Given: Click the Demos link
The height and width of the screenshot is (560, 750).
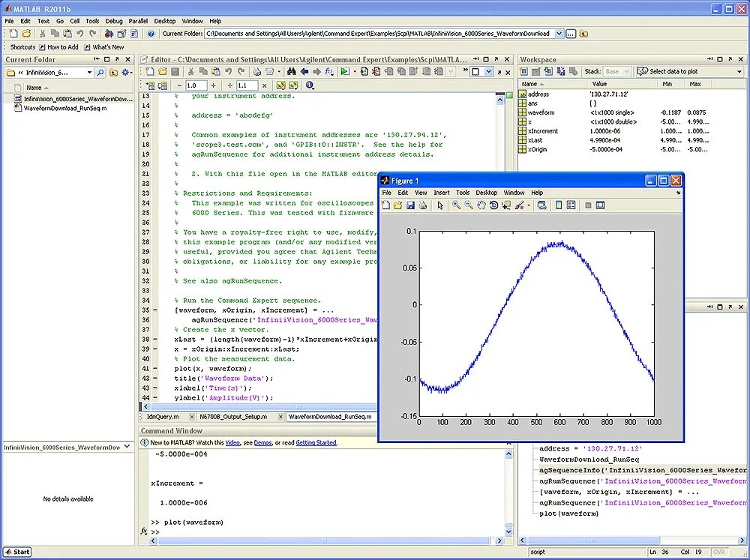Looking at the screenshot, I should [x=262, y=443].
